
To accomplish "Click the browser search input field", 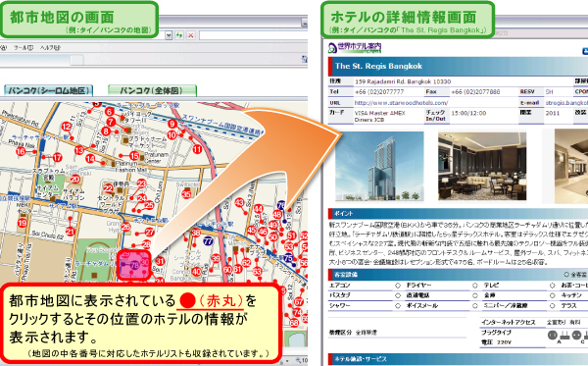I will 253,35.
